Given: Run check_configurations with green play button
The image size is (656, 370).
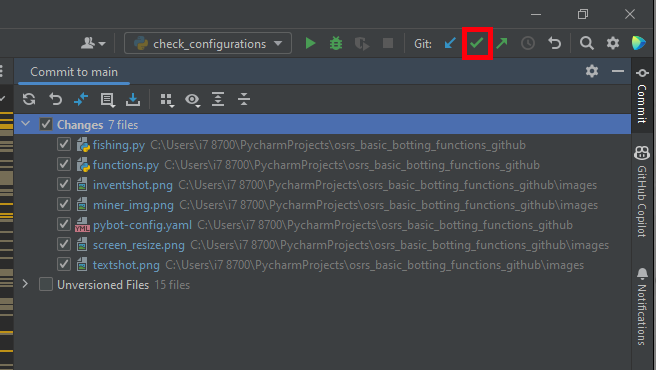Looking at the screenshot, I should pos(310,43).
